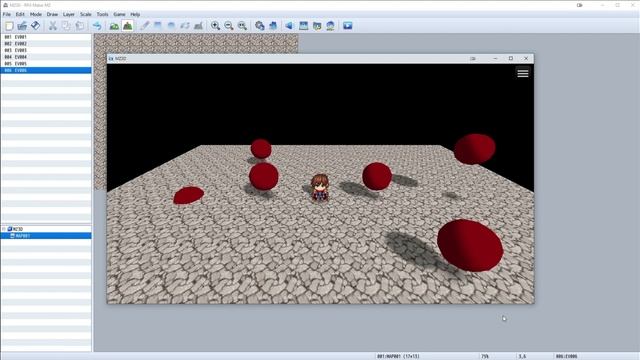
Task: Open the Character Generator toolbar icon
Action: [331, 26]
